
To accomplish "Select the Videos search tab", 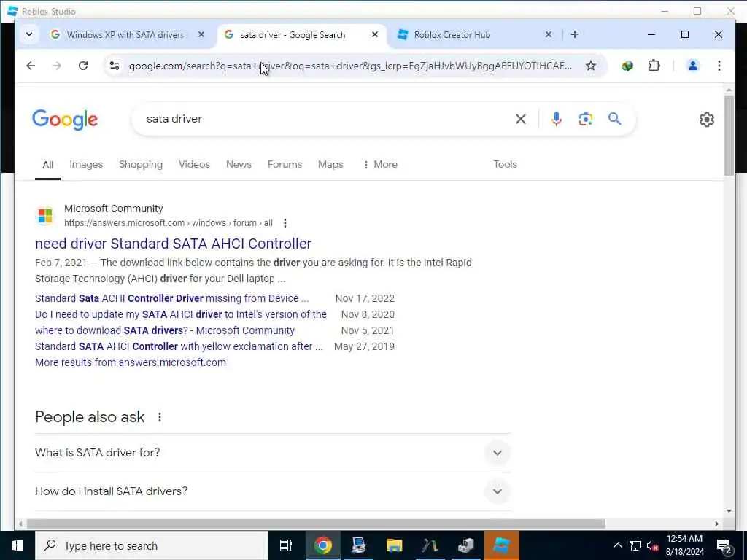I will 194,164.
